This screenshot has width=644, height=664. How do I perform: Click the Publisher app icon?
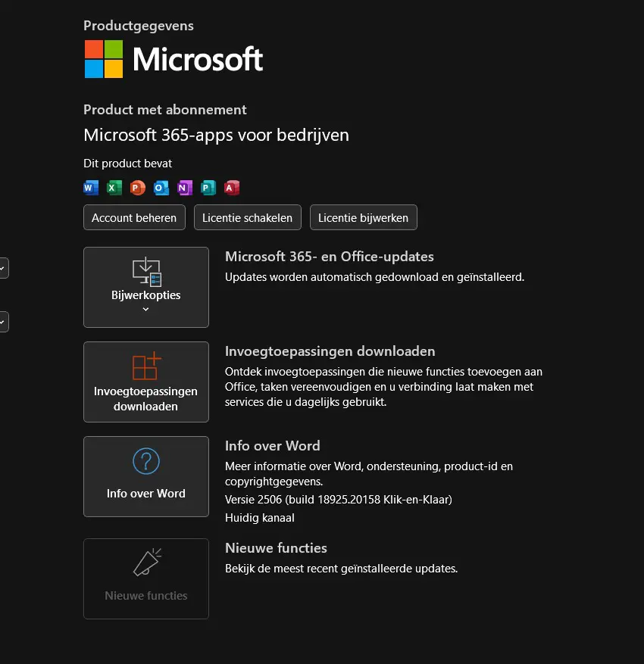208,188
